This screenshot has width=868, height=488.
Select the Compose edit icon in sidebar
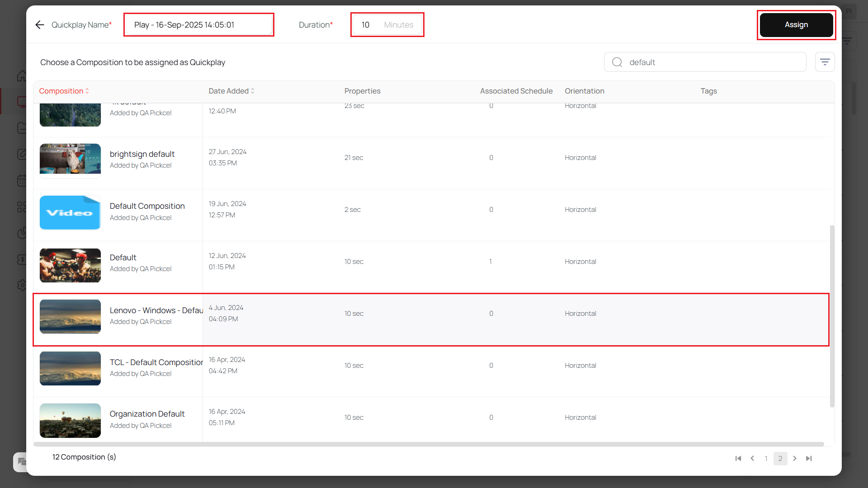point(22,154)
